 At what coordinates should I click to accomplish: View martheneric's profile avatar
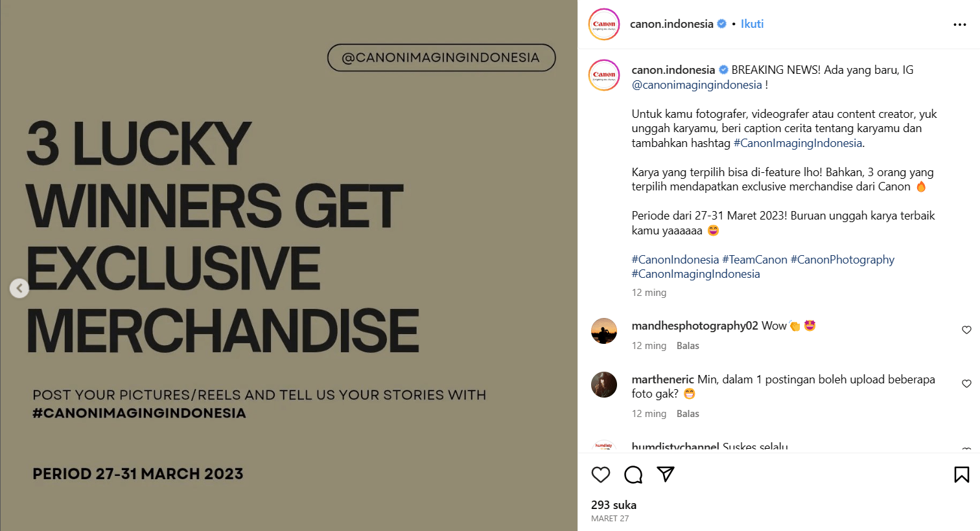pos(604,385)
